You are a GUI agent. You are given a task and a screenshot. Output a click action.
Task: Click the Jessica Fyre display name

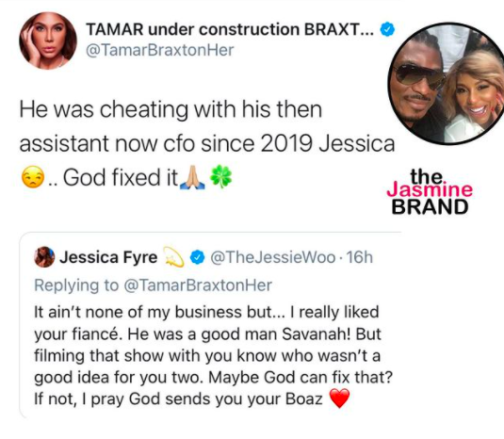(x=108, y=257)
